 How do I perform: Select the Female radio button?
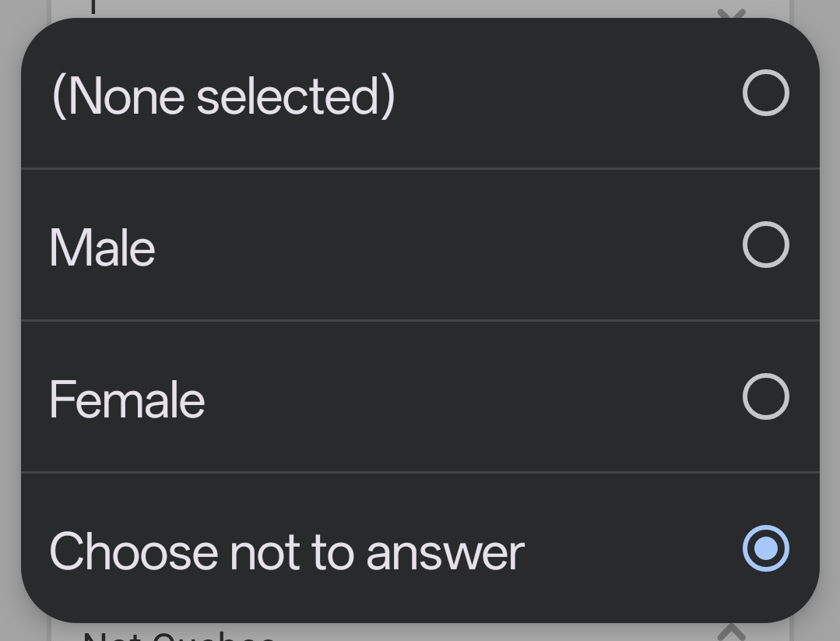point(766,397)
